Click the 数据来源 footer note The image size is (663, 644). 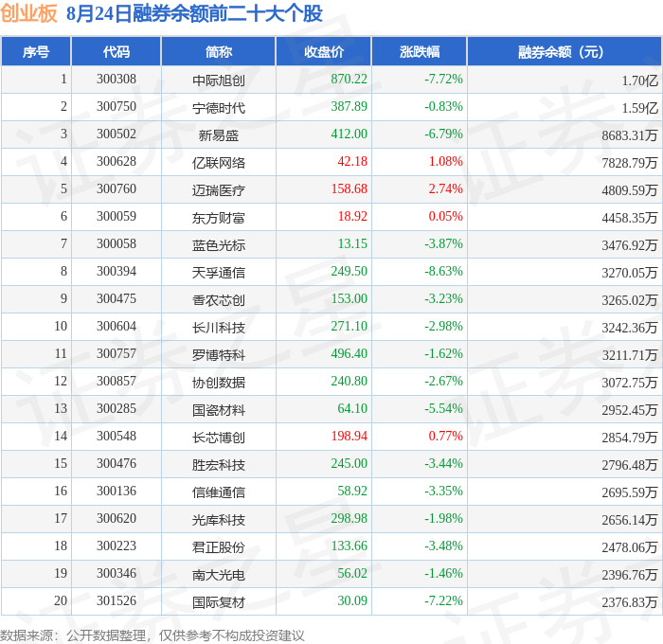click(x=152, y=635)
